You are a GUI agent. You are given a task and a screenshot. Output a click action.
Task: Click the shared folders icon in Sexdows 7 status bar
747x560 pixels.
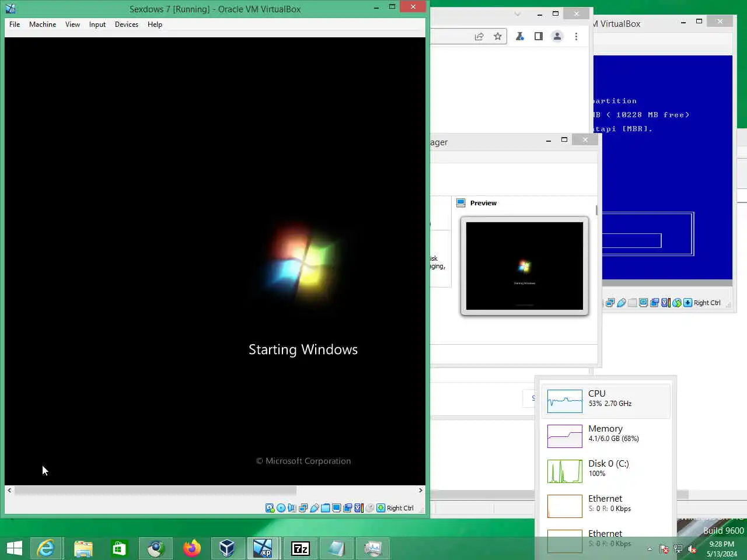(x=325, y=508)
